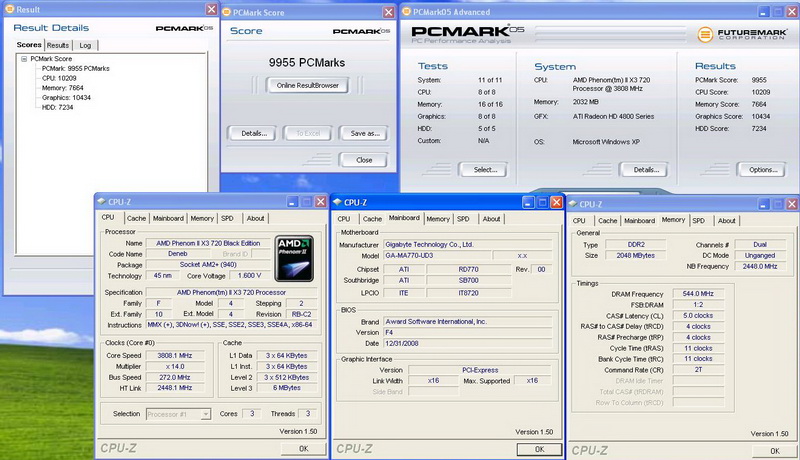
Task: Click the Futuremark Corporation logo
Action: click(742, 34)
